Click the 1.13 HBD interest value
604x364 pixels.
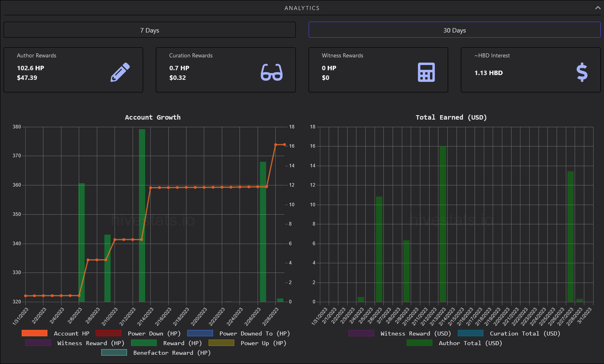pos(489,73)
